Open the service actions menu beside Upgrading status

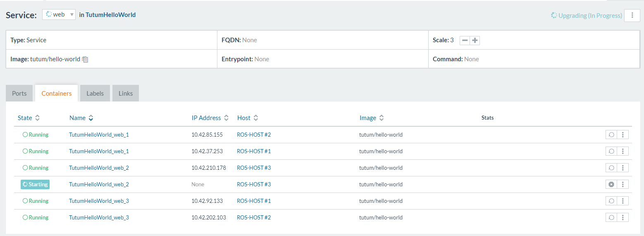coord(632,15)
